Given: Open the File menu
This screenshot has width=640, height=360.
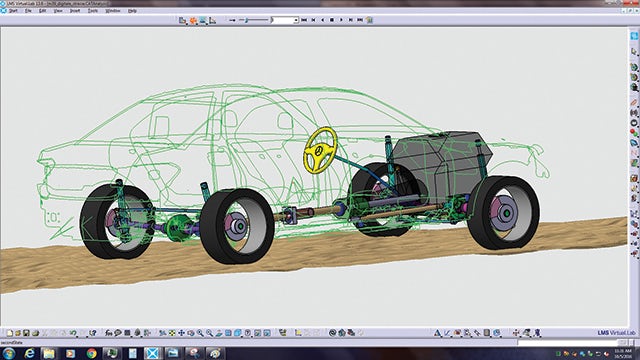Looking at the screenshot, I should (28, 11).
